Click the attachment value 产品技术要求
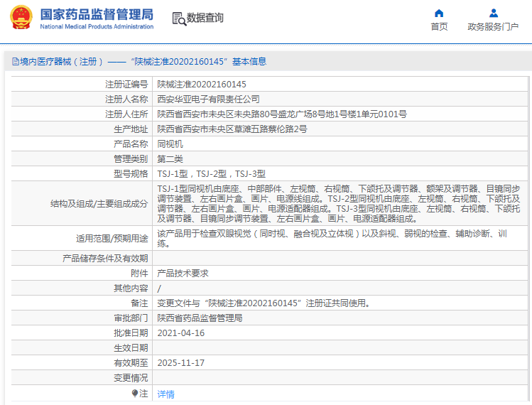Viewport: 532px width, 405px height. (183, 274)
